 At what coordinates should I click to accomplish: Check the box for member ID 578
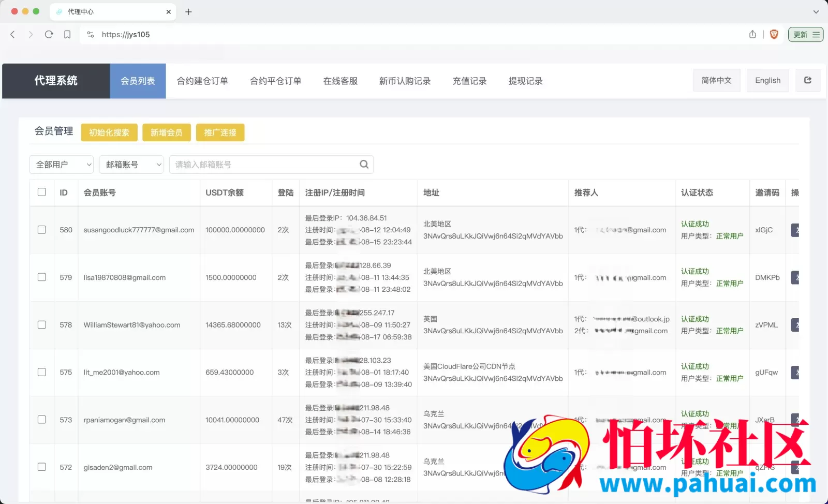coord(42,325)
